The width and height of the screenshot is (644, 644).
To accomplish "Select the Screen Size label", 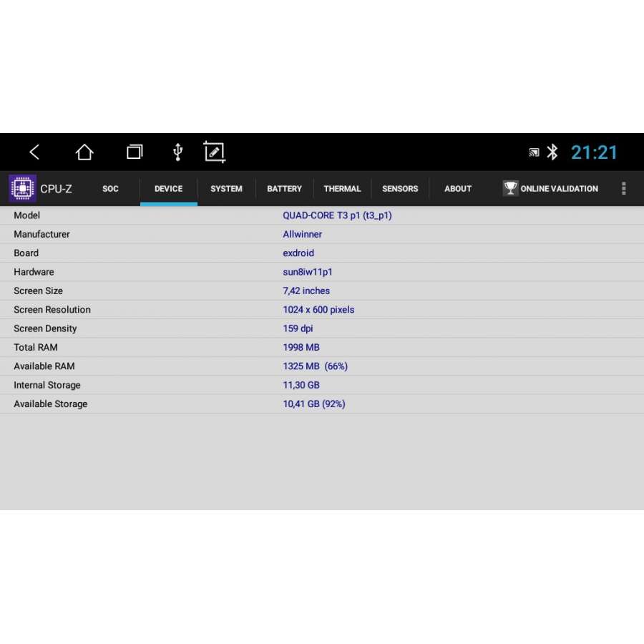I will pos(38,291).
